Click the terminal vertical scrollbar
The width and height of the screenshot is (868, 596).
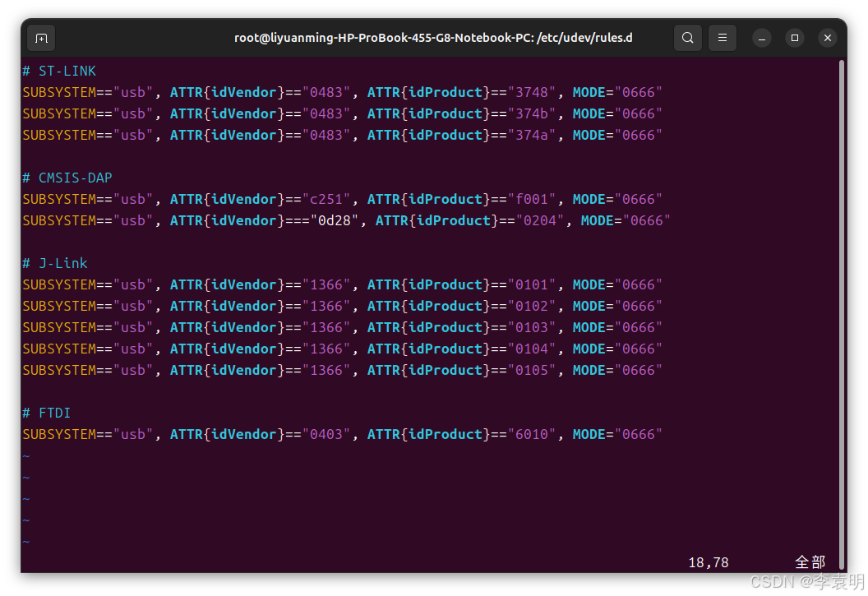pyautogui.click(x=842, y=313)
